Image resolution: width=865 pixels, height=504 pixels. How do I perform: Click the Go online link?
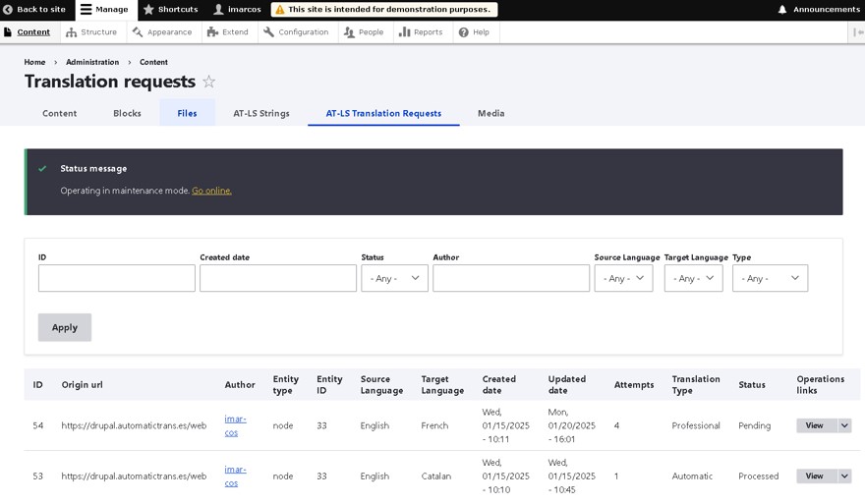pos(211,191)
